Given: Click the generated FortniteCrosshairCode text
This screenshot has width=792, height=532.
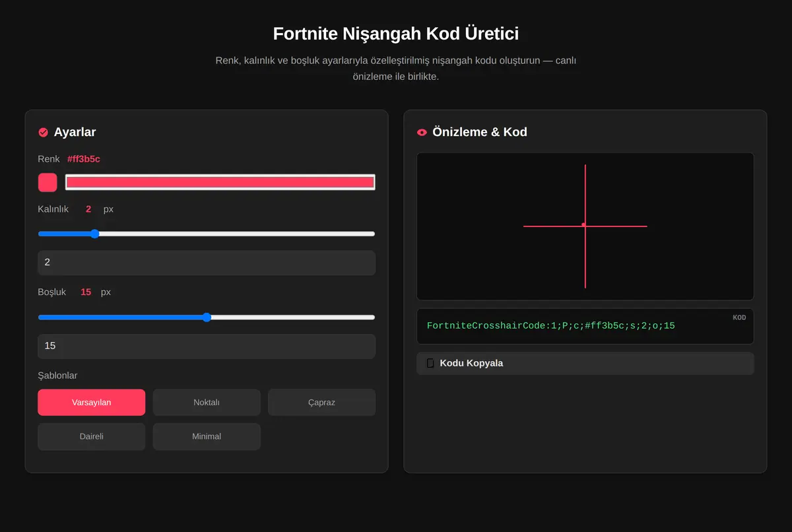Looking at the screenshot, I should tap(551, 326).
